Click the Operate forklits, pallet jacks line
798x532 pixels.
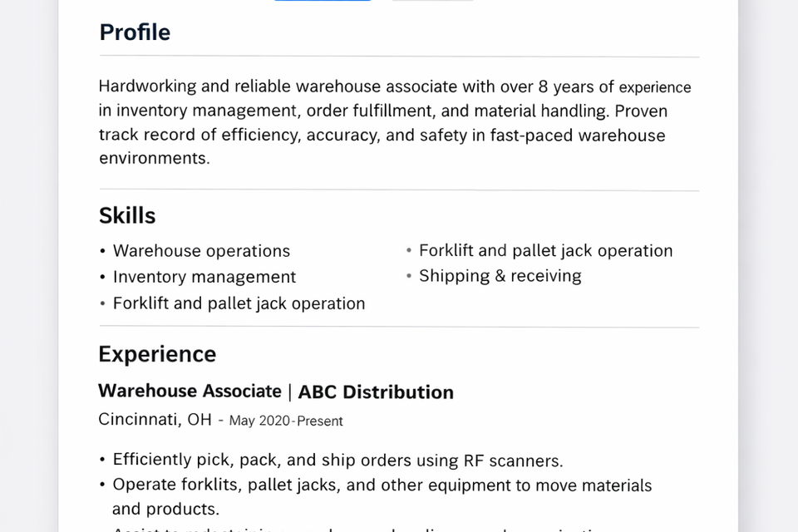(382, 485)
